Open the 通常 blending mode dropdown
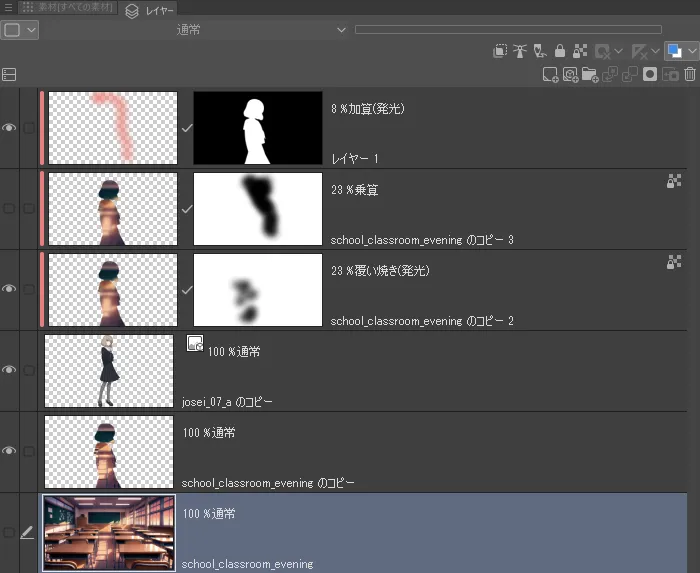 tap(196, 30)
